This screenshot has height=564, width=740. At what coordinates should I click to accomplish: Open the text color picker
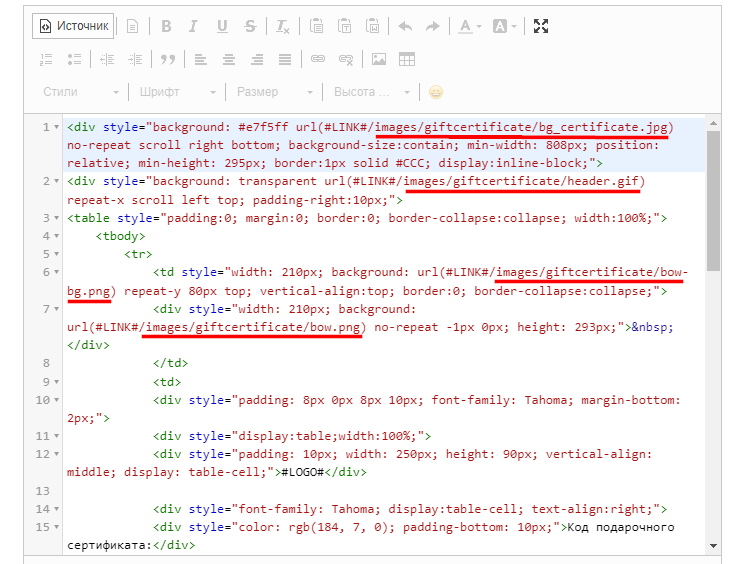470,26
